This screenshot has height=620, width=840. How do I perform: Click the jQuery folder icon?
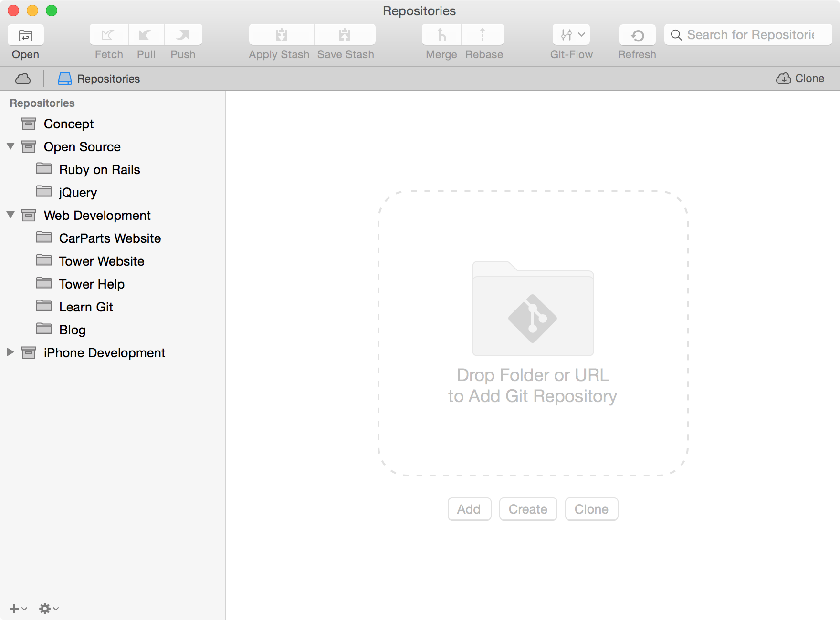44,191
